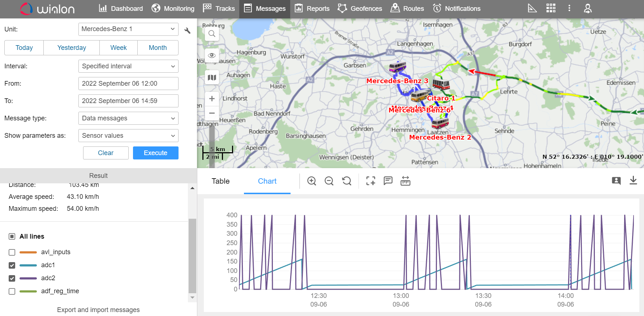The height and width of the screenshot is (316, 644).
Task: Uncheck the adc1 line checkbox
Action: click(12, 265)
